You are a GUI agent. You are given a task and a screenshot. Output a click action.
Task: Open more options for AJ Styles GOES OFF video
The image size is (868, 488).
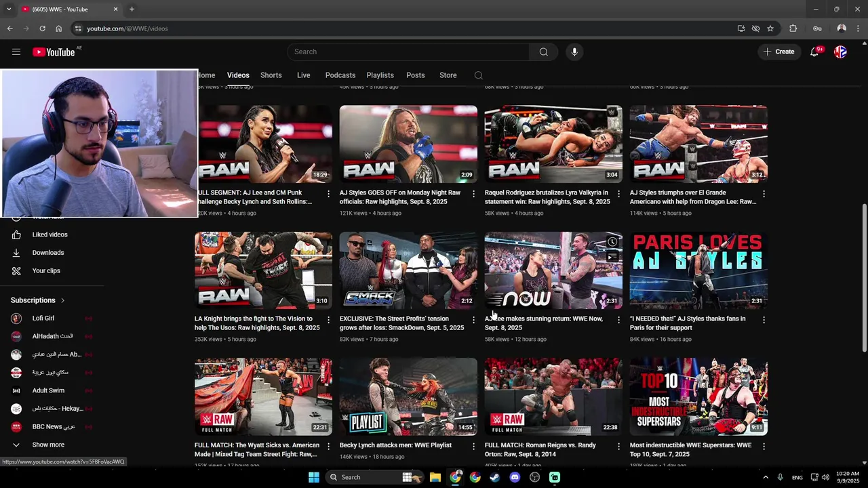pyautogui.click(x=473, y=194)
